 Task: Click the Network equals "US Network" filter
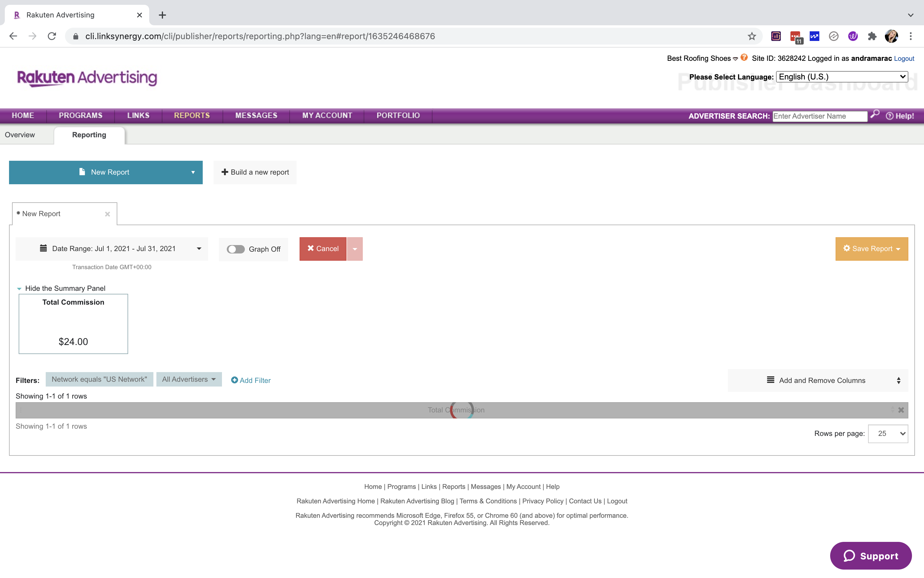(99, 379)
